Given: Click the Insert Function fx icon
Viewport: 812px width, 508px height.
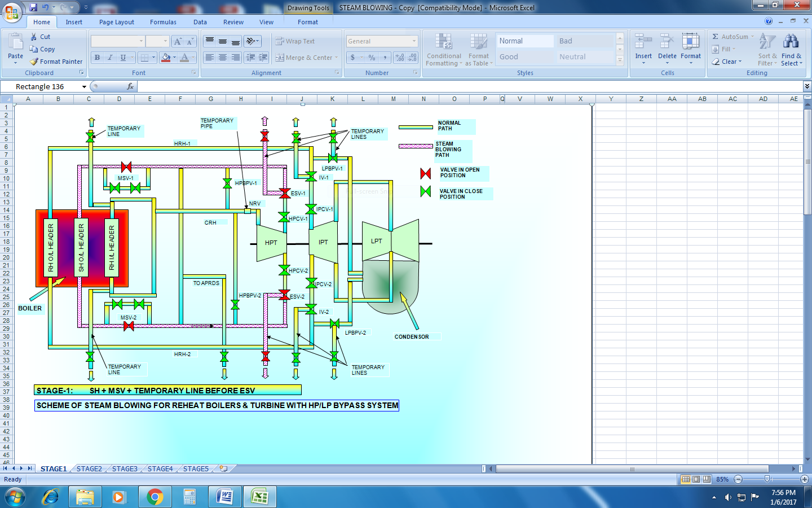Looking at the screenshot, I should 130,86.
